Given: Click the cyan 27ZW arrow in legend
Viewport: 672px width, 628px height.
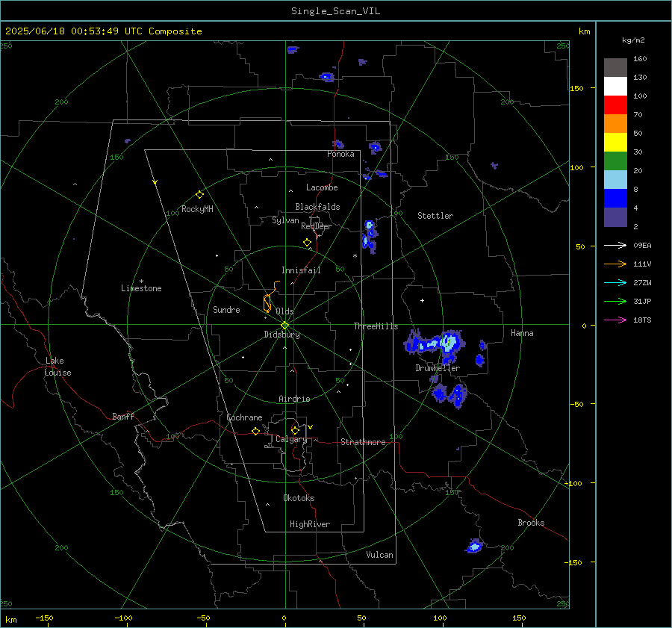Looking at the screenshot, I should [x=615, y=282].
